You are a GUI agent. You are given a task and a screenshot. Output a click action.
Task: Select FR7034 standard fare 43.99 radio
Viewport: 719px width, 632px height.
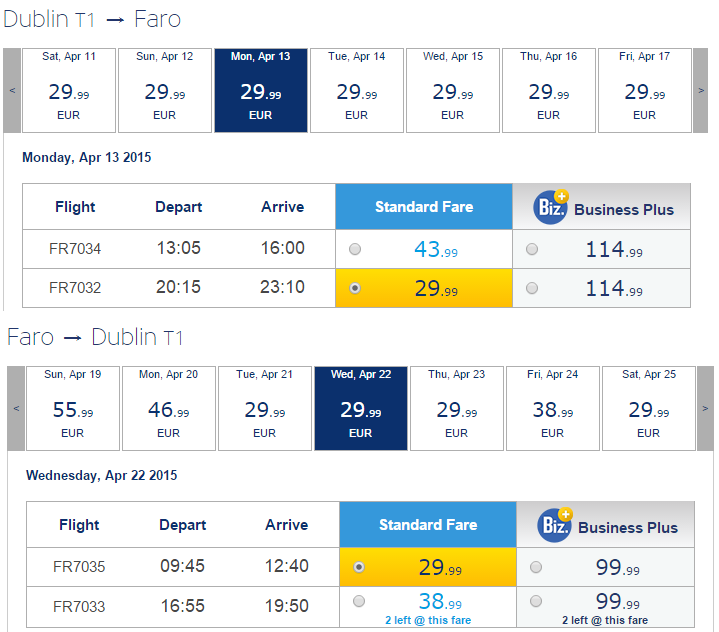pyautogui.click(x=355, y=249)
